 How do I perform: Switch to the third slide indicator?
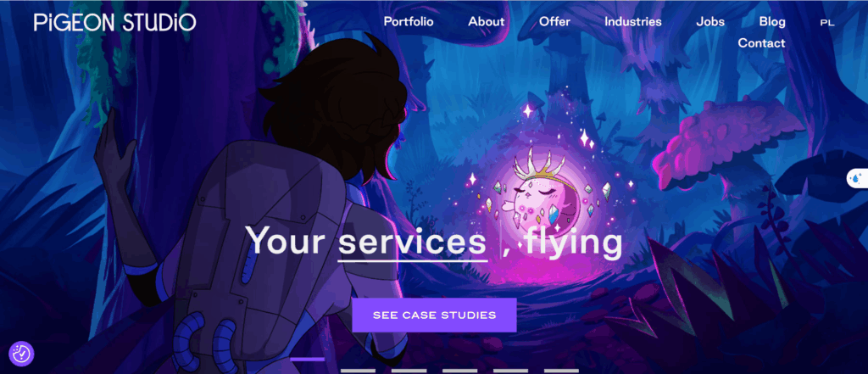[x=409, y=371]
